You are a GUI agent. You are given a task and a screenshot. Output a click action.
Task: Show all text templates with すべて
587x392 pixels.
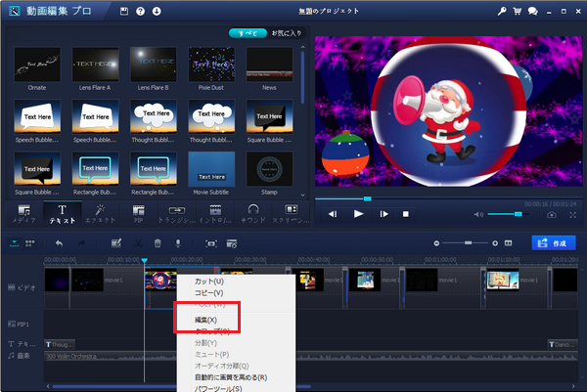coord(248,33)
